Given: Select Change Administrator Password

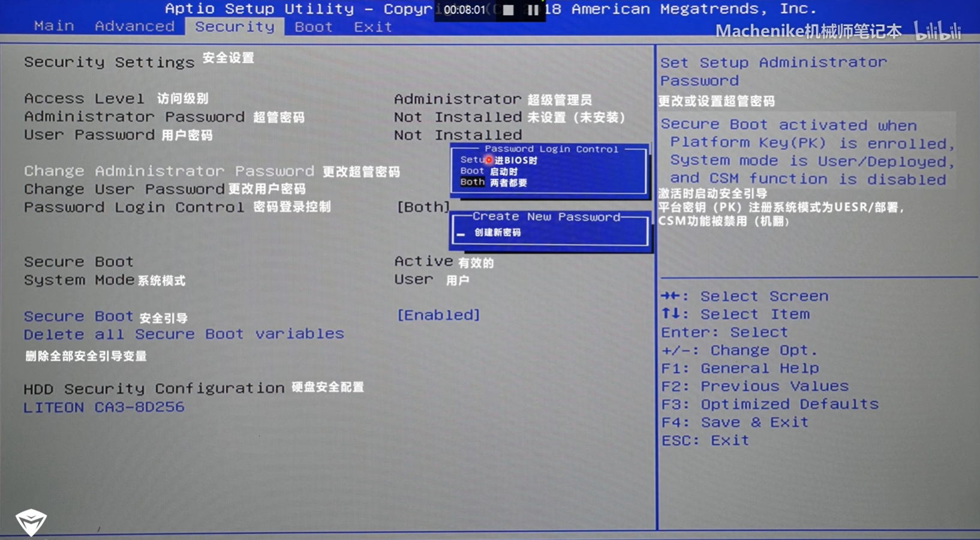Looking at the screenshot, I should (x=160, y=171).
